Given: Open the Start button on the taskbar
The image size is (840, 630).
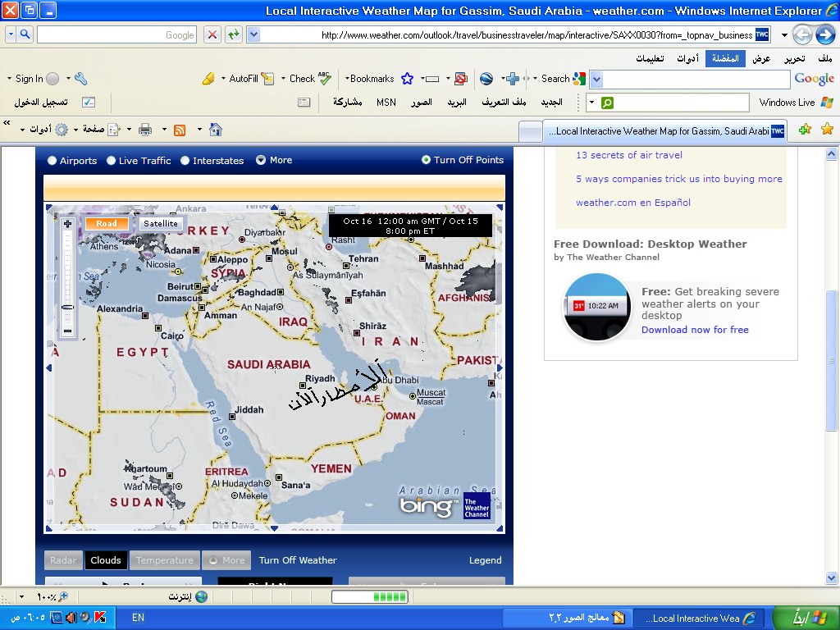Looking at the screenshot, I should tap(807, 618).
